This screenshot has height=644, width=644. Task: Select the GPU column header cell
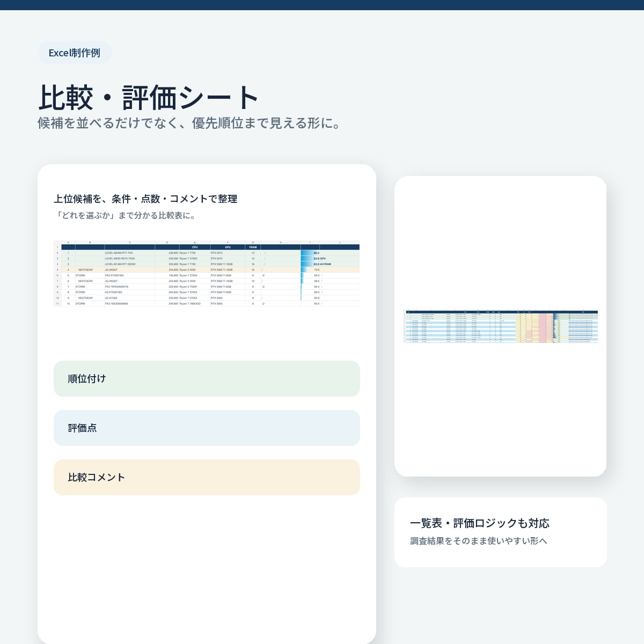click(228, 247)
